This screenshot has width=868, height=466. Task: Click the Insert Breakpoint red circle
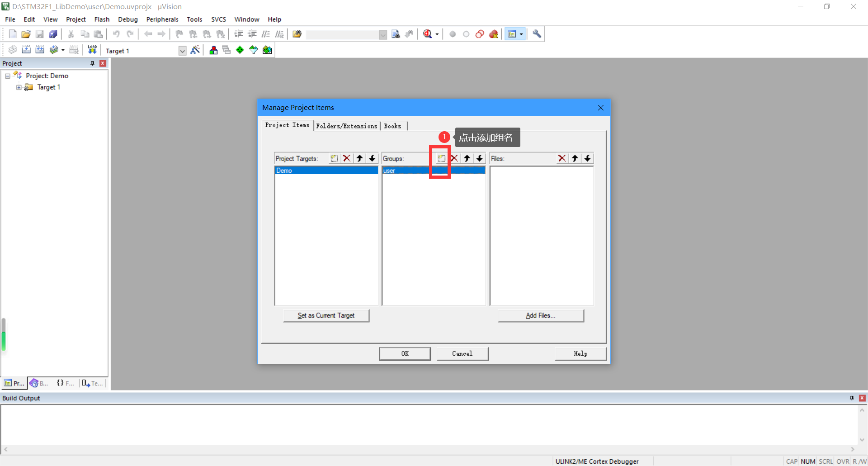453,34
